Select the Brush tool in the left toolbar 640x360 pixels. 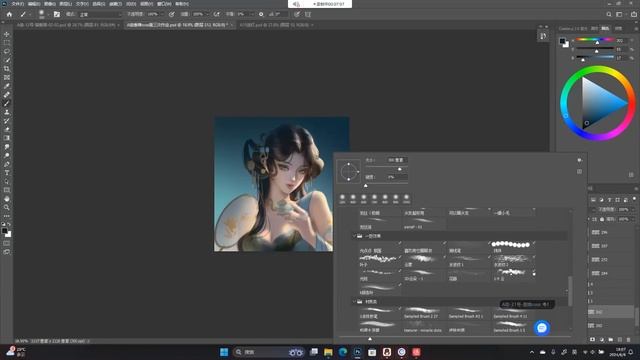coord(7,103)
